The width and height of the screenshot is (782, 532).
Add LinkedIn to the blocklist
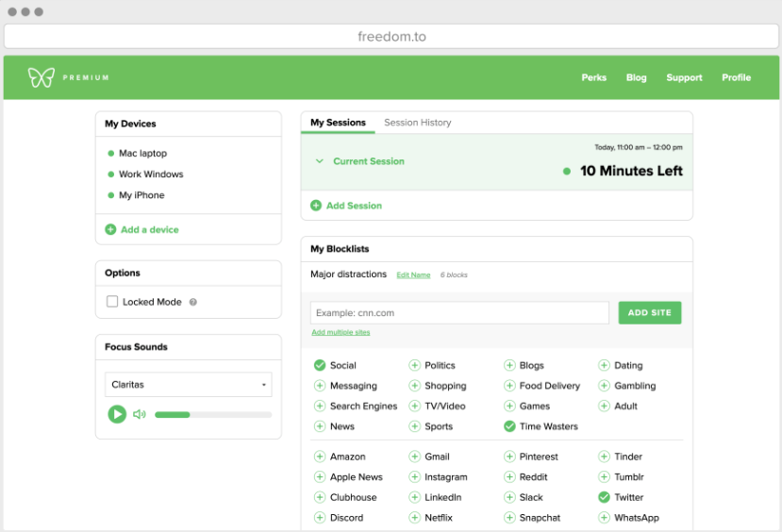414,497
